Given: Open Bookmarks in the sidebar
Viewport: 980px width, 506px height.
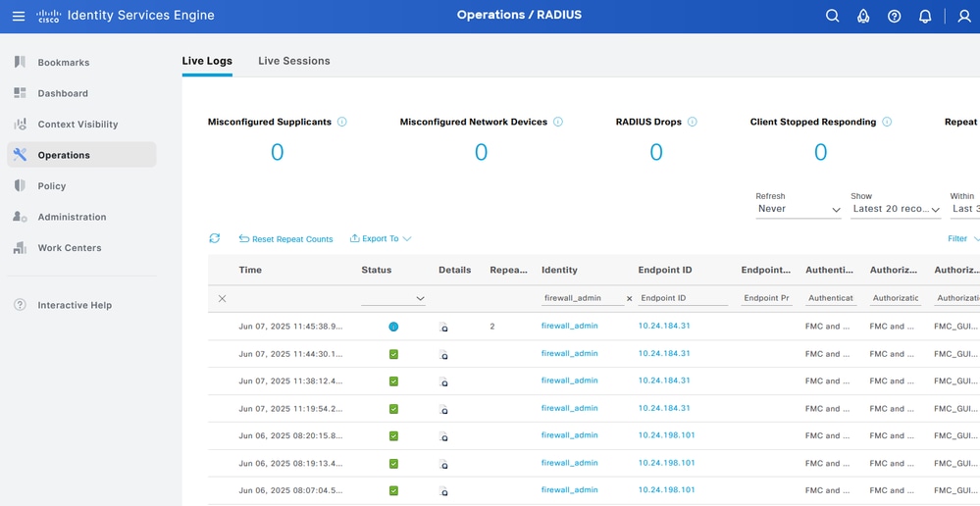Looking at the screenshot, I should (x=63, y=63).
